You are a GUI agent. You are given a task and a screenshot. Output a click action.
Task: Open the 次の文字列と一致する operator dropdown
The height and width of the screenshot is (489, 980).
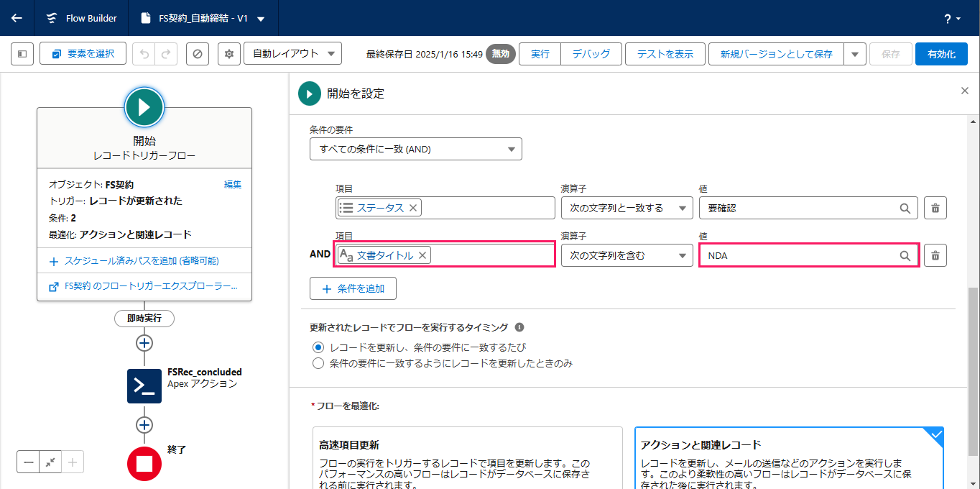(x=627, y=208)
